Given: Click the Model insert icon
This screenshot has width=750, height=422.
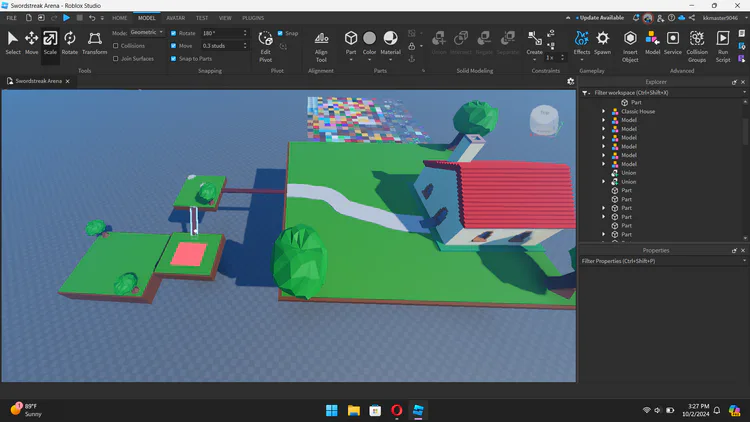Looking at the screenshot, I should click(652, 43).
